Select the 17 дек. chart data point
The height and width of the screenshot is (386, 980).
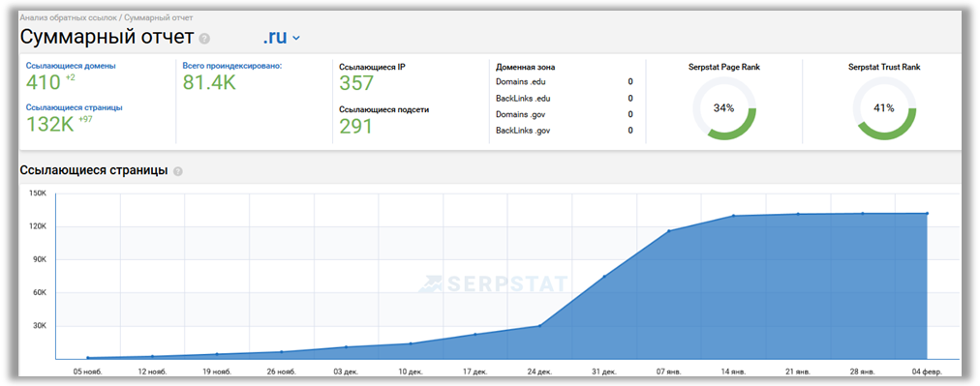(475, 334)
